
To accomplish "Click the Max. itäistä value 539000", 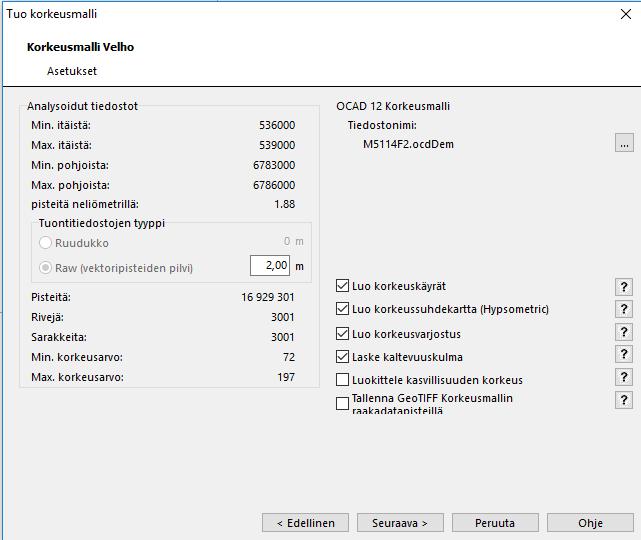I will click(277, 145).
